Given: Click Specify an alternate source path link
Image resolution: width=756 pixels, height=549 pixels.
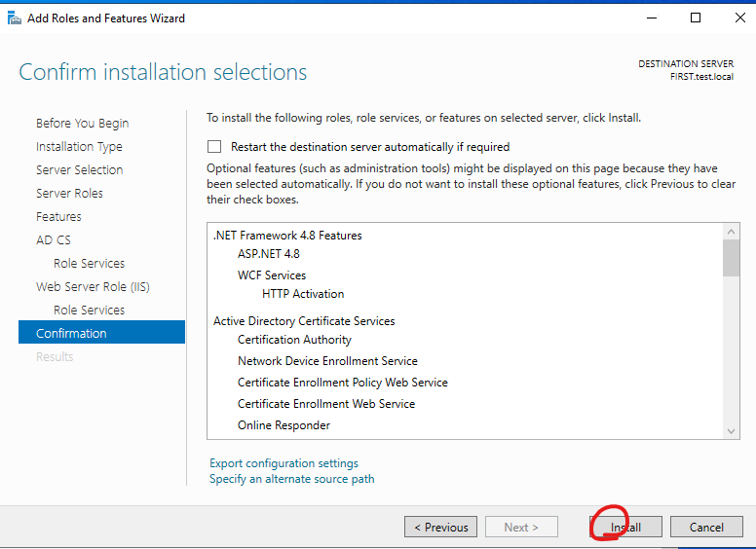Looking at the screenshot, I should (x=291, y=479).
